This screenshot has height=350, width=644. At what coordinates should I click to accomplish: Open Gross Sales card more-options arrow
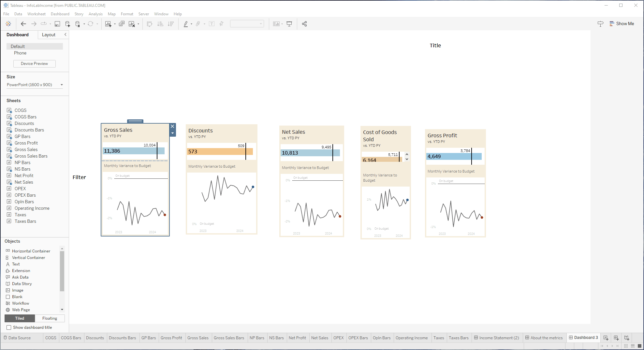(173, 133)
